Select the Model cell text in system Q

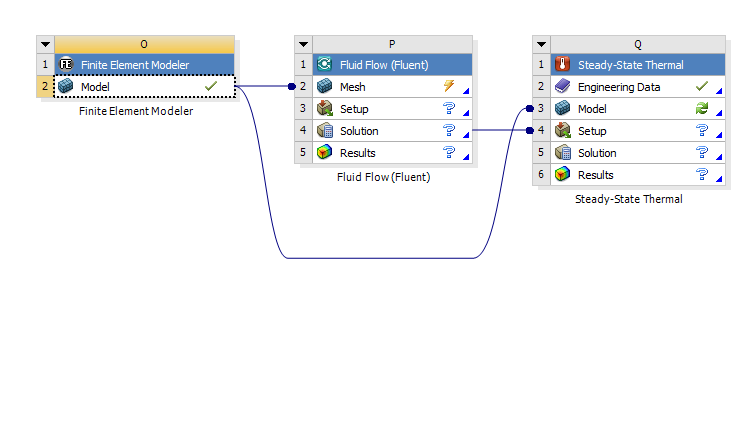pos(592,109)
